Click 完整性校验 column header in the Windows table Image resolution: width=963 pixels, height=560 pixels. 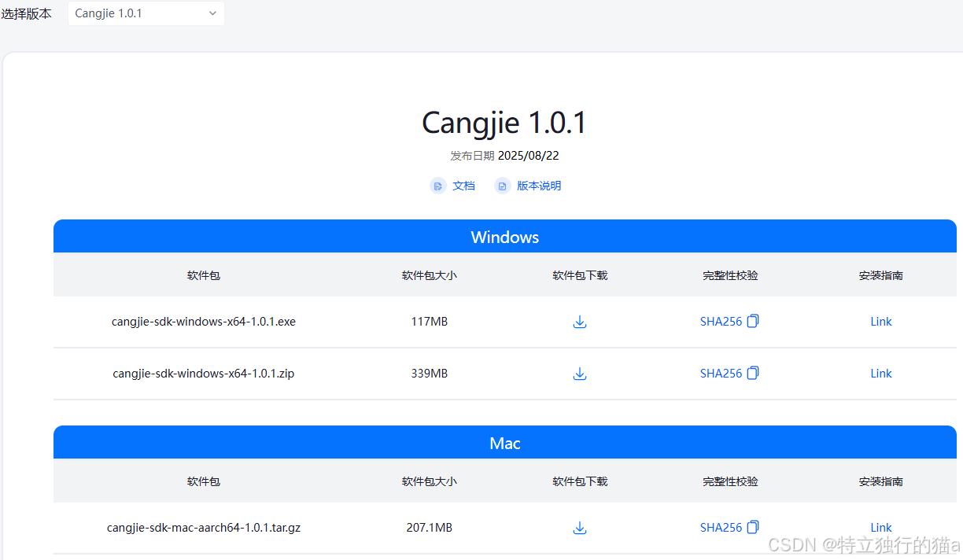[730, 275]
